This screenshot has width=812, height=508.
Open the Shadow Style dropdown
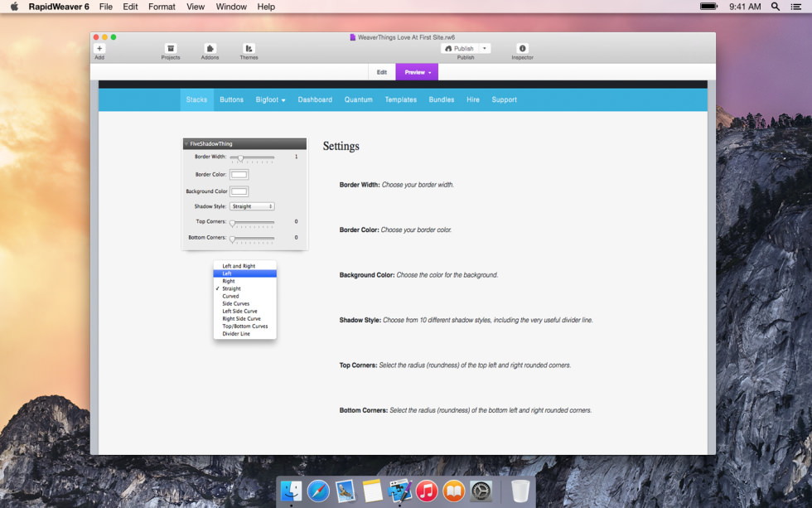point(252,206)
